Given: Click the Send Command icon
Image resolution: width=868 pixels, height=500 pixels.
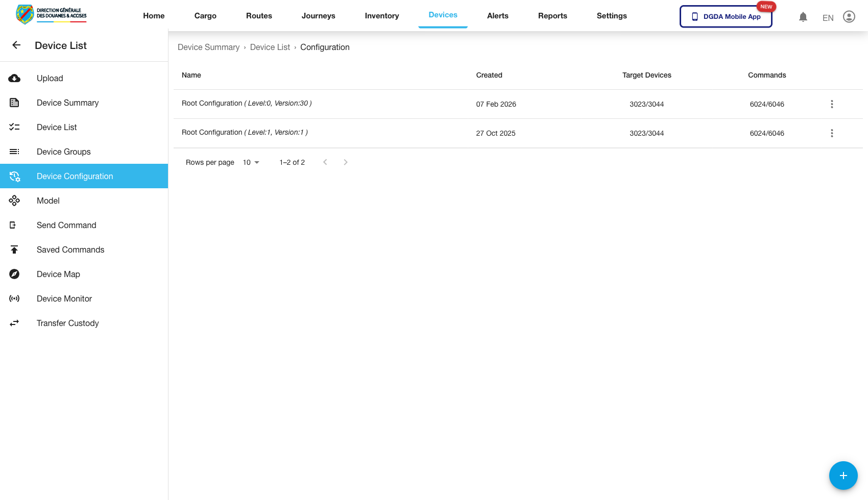Looking at the screenshot, I should tap(14, 225).
